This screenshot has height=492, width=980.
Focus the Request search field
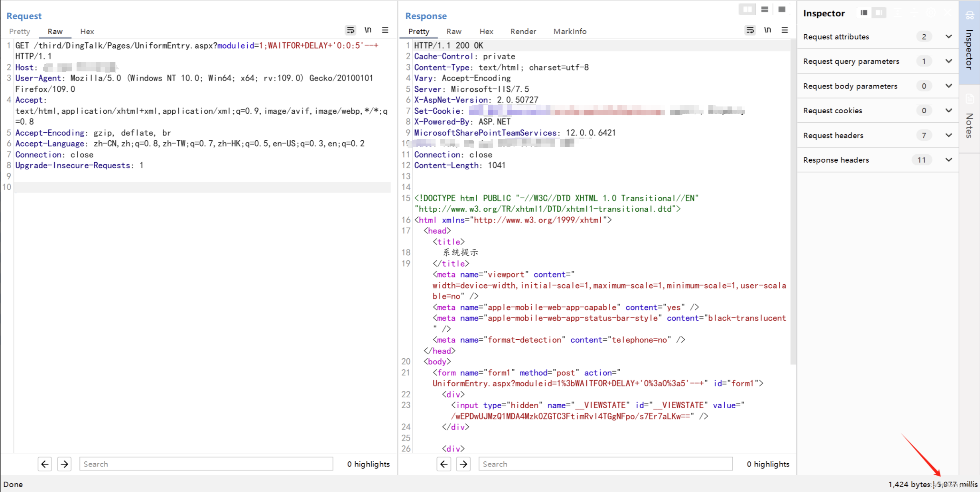click(x=206, y=464)
